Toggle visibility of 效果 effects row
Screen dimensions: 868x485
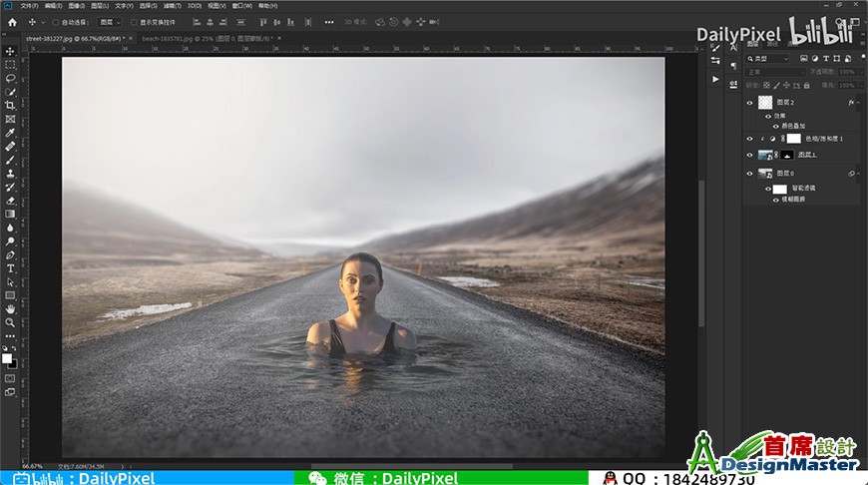point(768,117)
